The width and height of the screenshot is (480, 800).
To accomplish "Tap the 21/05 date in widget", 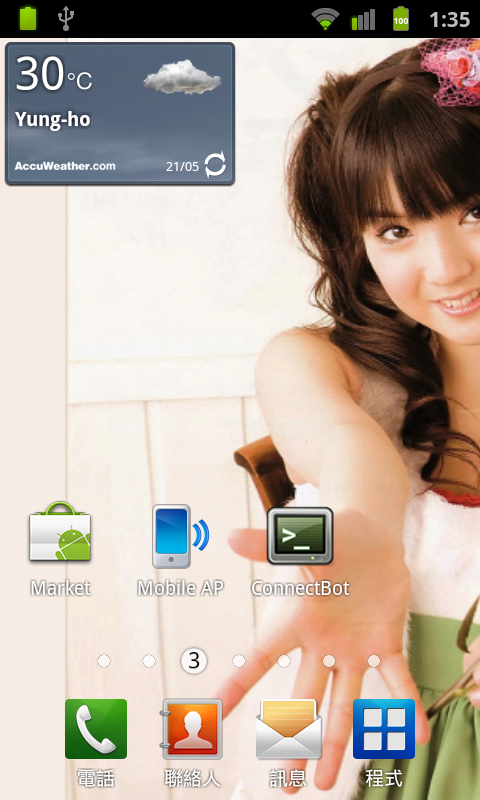I will pyautogui.click(x=182, y=166).
